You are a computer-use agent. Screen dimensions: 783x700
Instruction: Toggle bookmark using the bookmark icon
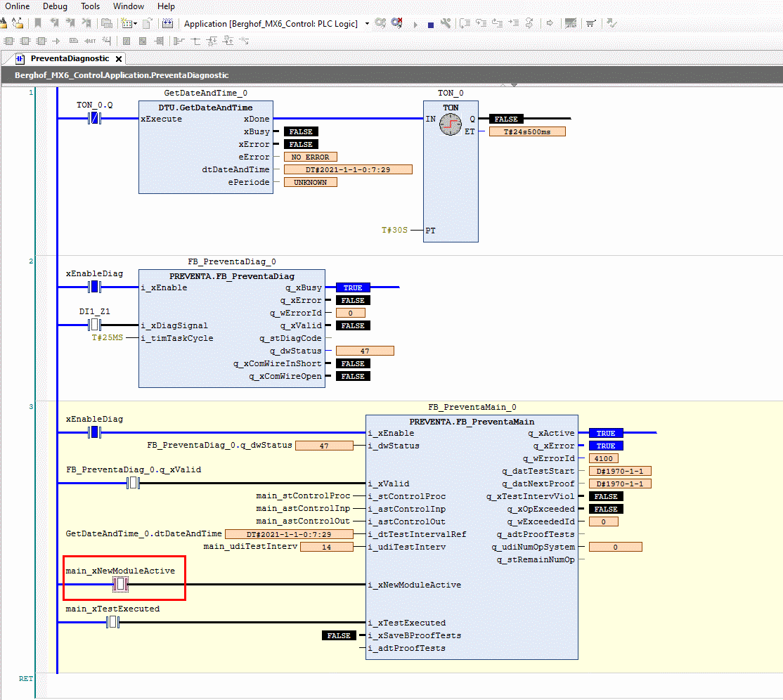38,23
